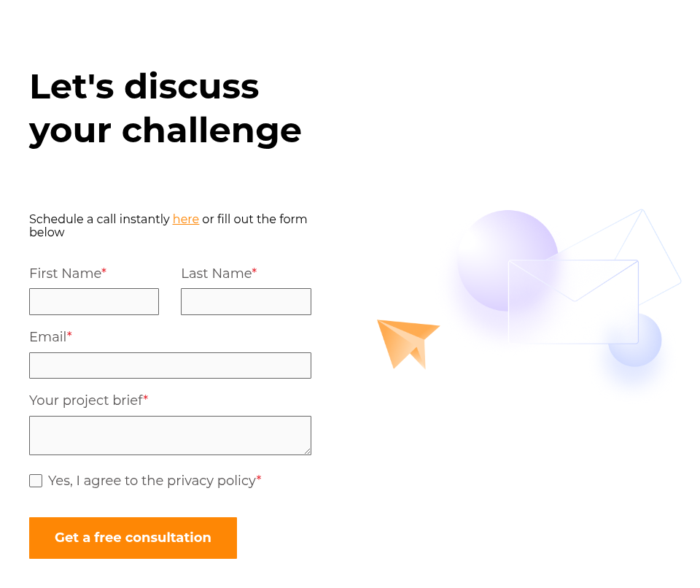700x588 pixels.
Task: Click the project brief textarea resize handle
Action: point(307,451)
